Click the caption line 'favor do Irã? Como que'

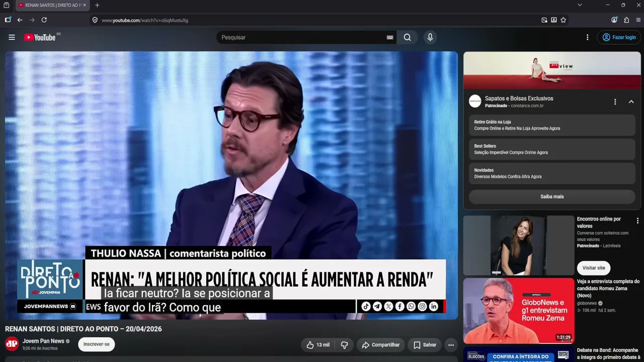[x=163, y=307]
